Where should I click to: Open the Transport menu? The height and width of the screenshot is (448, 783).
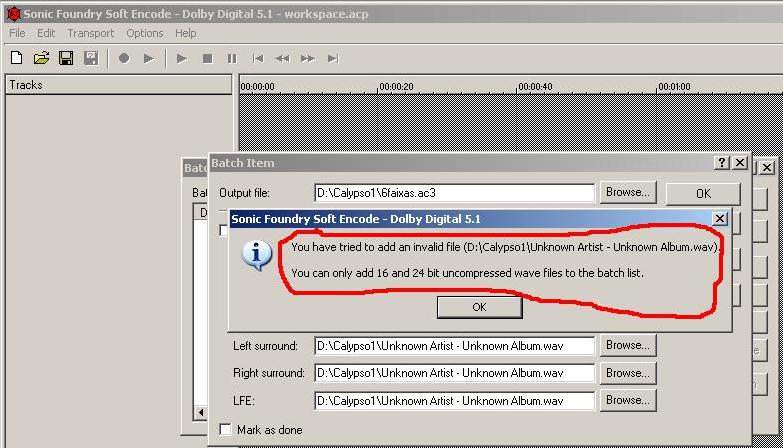click(x=90, y=33)
